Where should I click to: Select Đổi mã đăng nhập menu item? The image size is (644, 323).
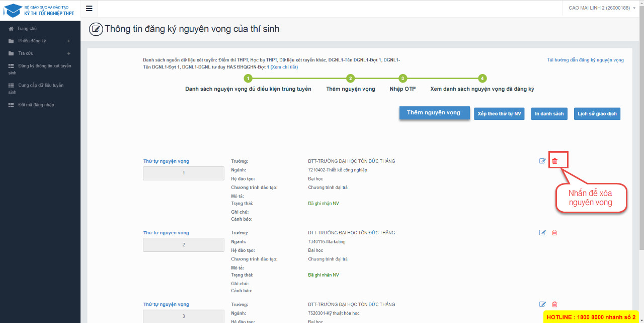(x=36, y=105)
